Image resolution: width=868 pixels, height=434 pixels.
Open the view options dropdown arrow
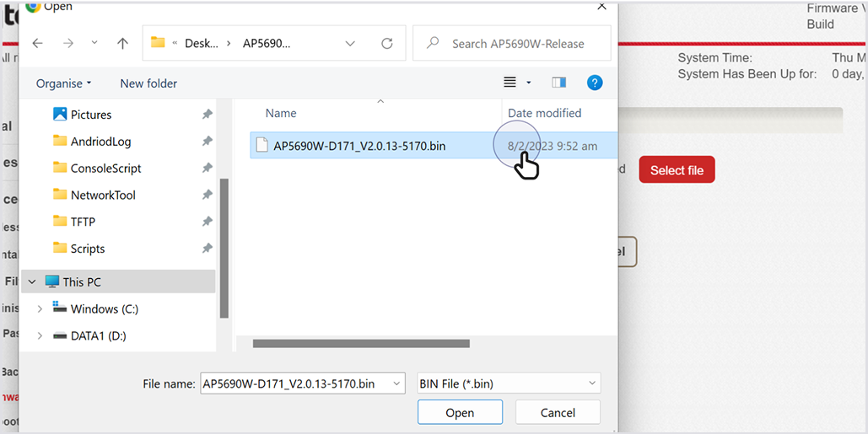coord(529,83)
